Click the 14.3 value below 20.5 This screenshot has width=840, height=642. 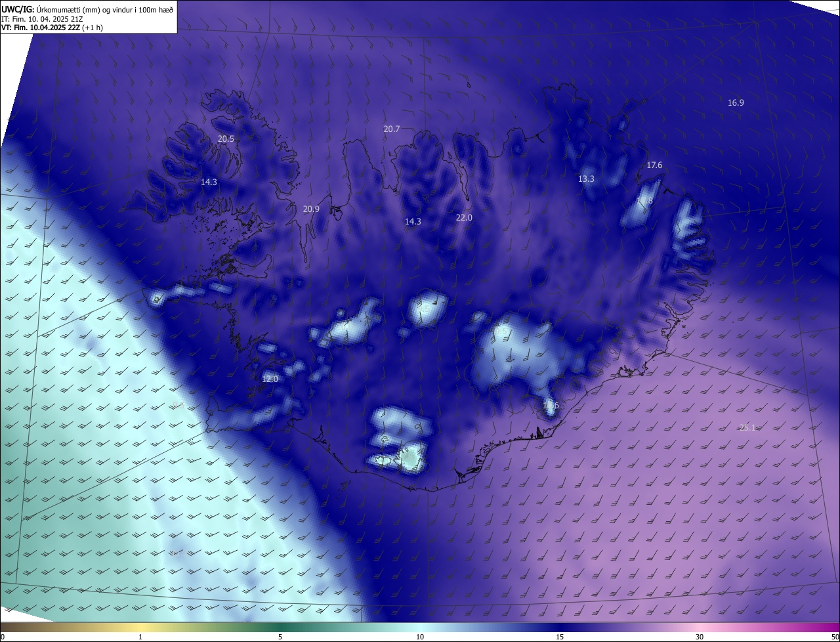pos(209,182)
